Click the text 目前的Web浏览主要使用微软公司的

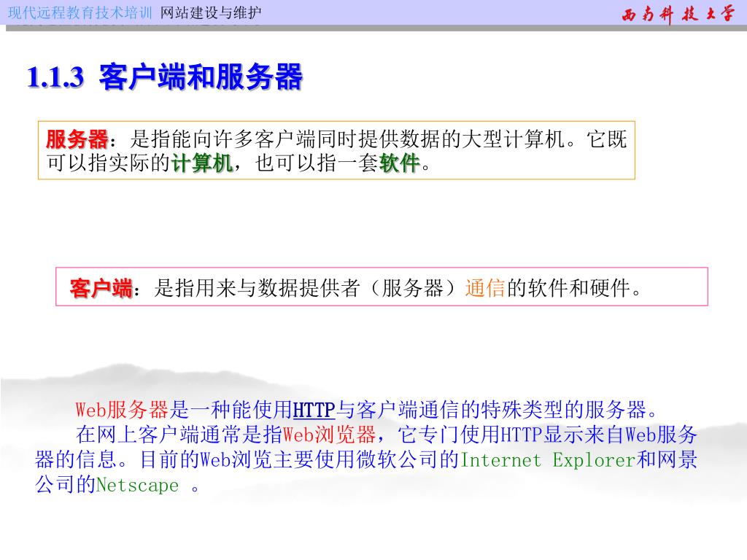pyautogui.click(x=300, y=459)
